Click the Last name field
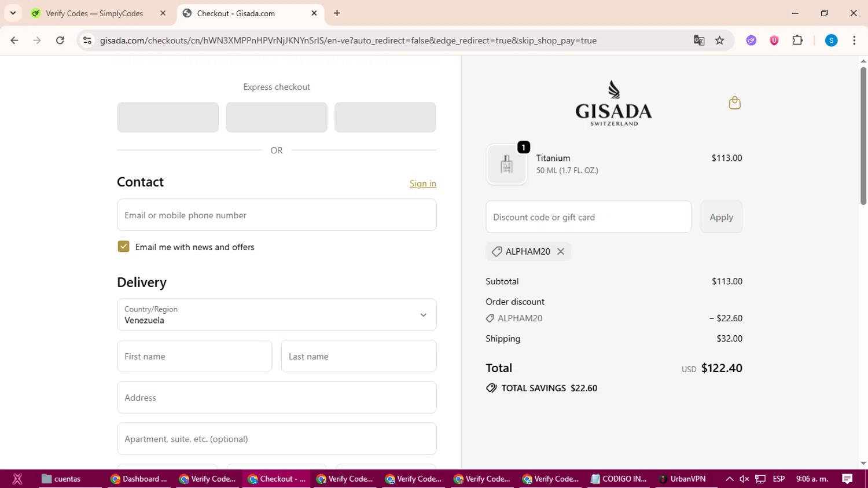The width and height of the screenshot is (868, 488). 359,356
